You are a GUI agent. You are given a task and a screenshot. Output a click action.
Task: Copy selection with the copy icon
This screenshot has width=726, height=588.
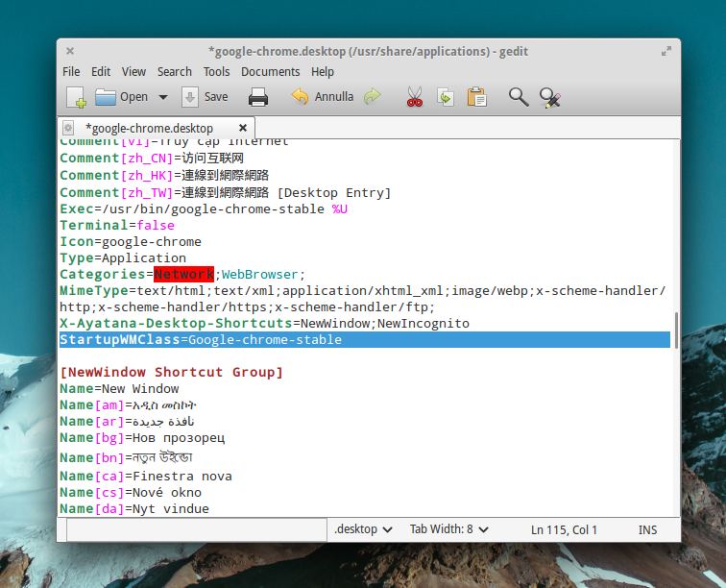pos(446,97)
